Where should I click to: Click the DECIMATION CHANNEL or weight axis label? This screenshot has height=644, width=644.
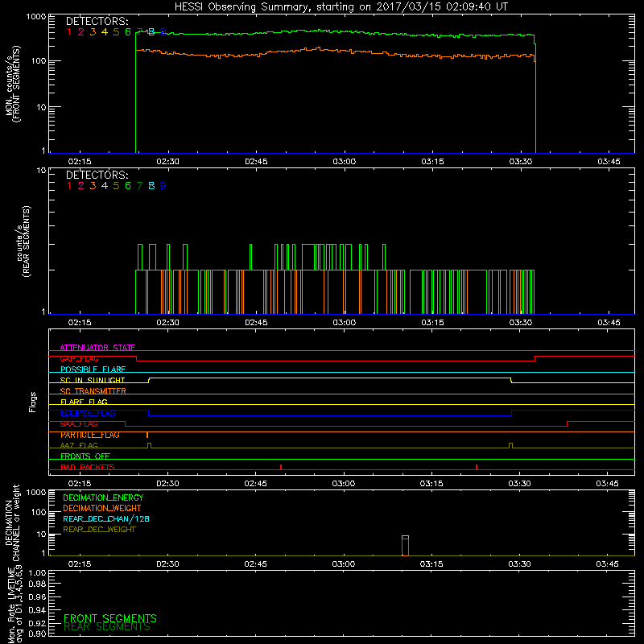point(12,522)
